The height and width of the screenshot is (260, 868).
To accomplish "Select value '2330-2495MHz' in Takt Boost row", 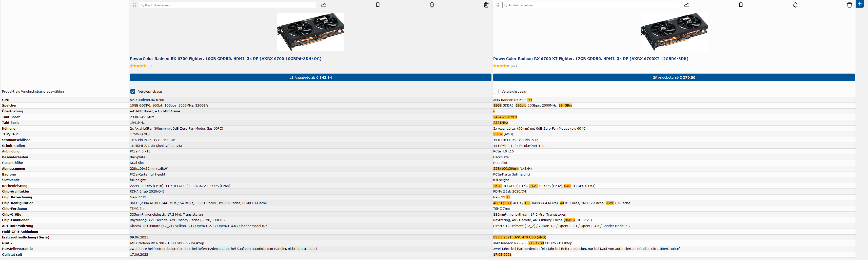I will click(x=142, y=117).
